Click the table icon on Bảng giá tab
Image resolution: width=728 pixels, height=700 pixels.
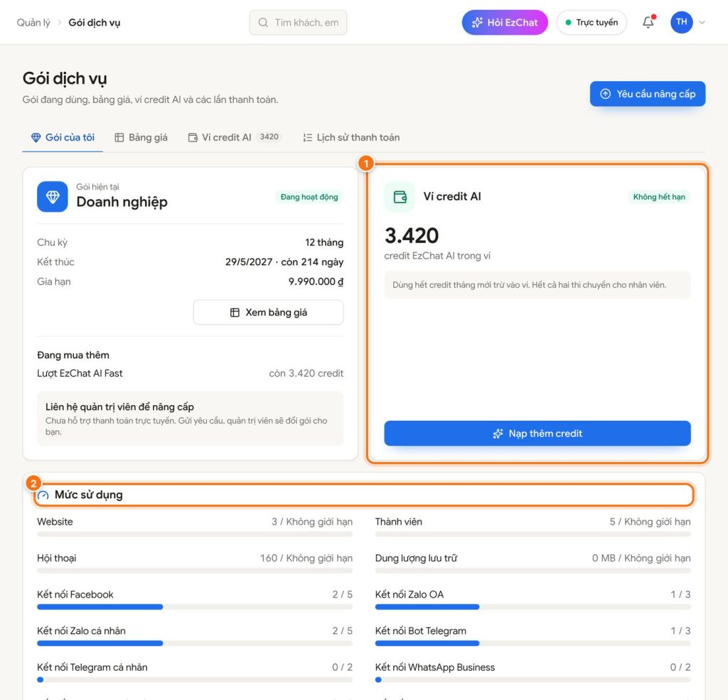point(119,137)
